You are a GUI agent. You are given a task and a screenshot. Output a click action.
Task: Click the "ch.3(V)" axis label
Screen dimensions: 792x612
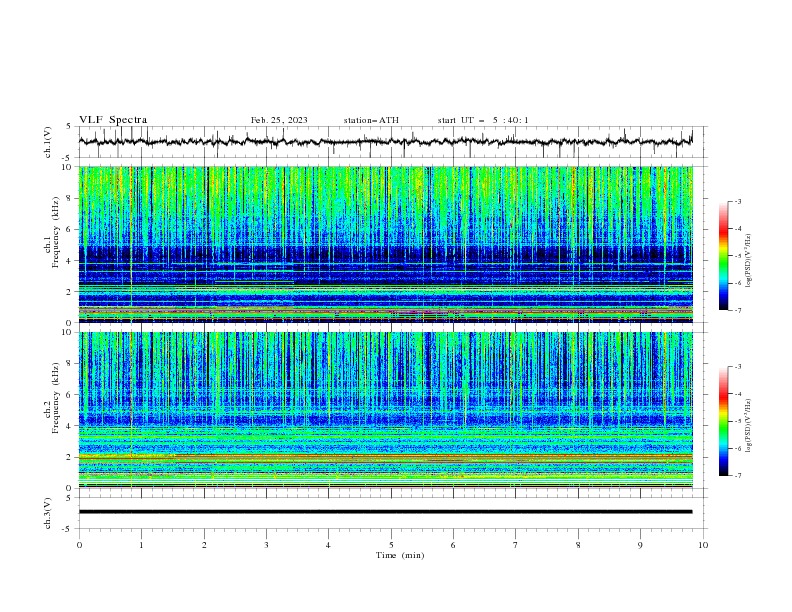[48, 513]
